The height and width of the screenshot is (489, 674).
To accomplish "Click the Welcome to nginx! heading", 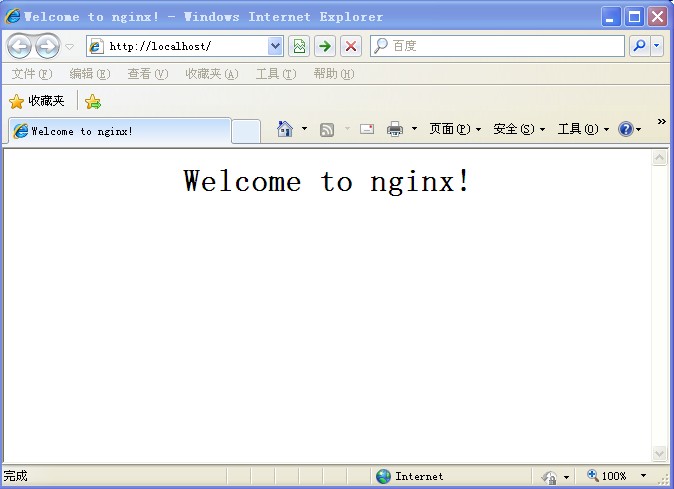I will point(327,181).
